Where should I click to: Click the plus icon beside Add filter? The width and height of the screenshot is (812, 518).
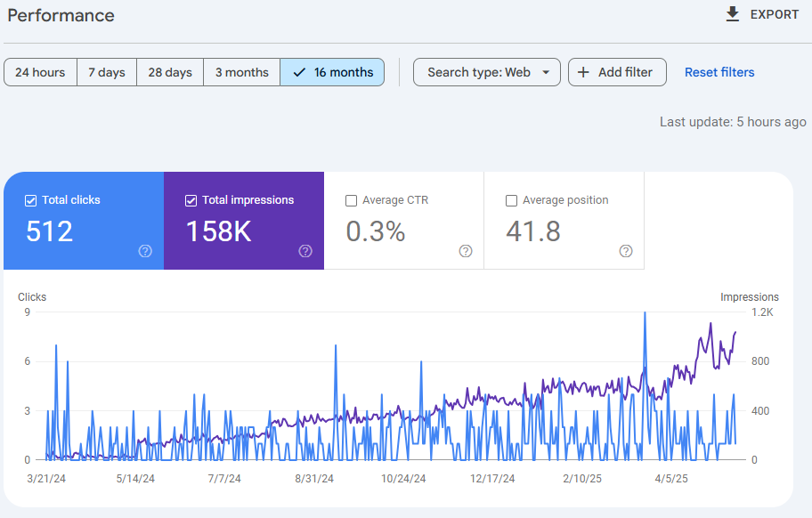click(585, 72)
